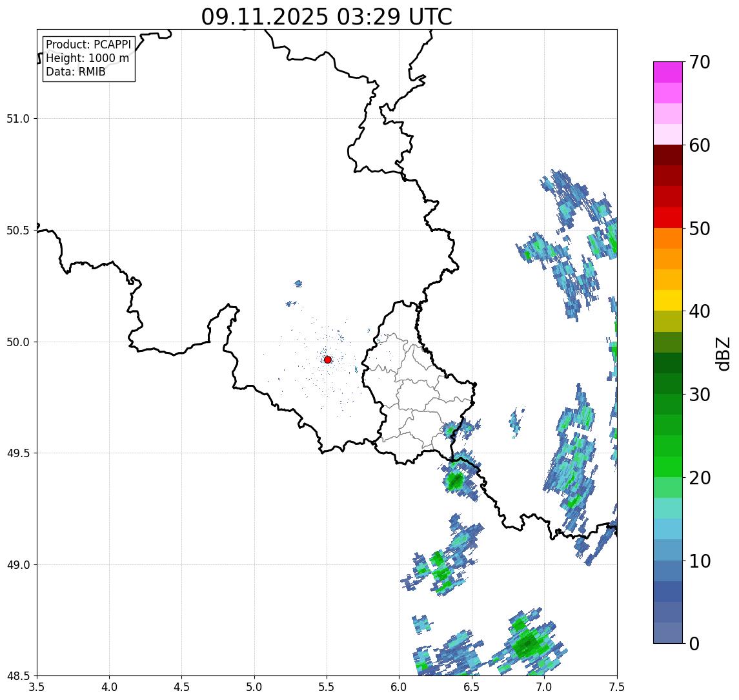This screenshot has height=700, width=739.
Task: Click the red radar location dot
Action: coord(328,360)
